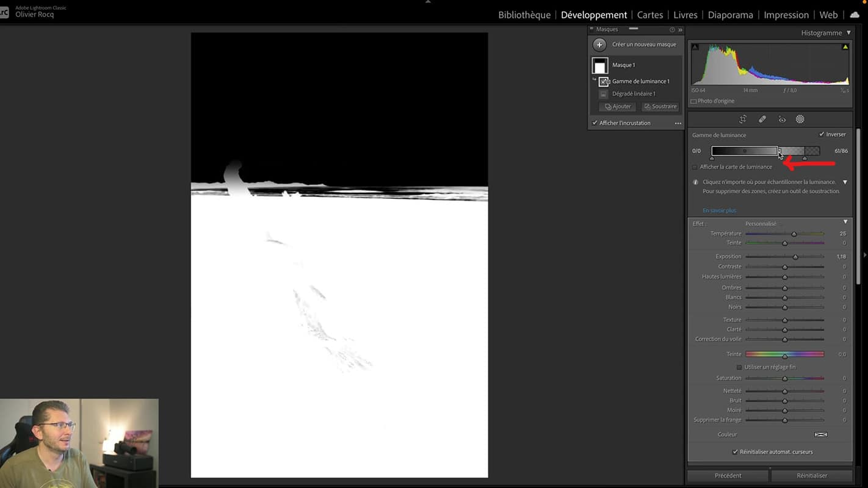This screenshot has height=488, width=868.
Task: Click the mask preview image
Action: click(339, 255)
